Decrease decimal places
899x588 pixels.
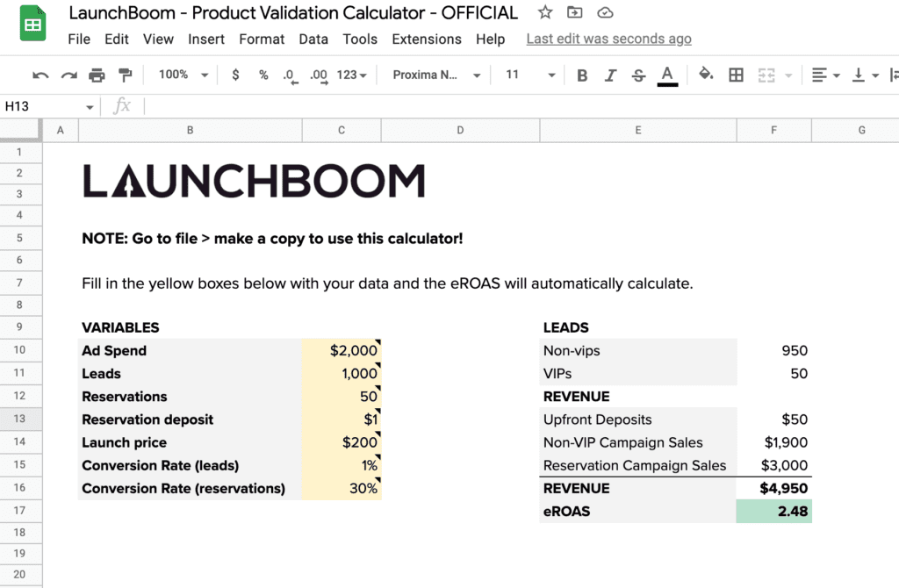pyautogui.click(x=290, y=75)
